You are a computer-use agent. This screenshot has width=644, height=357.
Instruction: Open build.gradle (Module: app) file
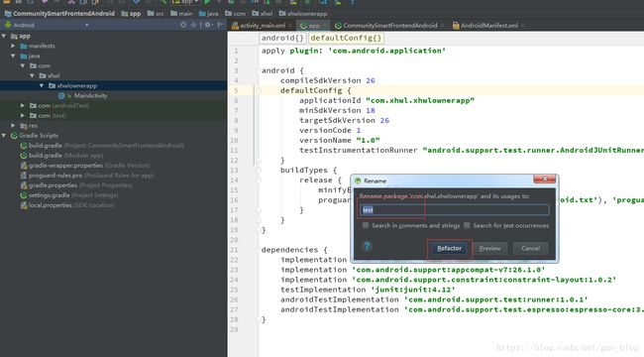point(61,156)
